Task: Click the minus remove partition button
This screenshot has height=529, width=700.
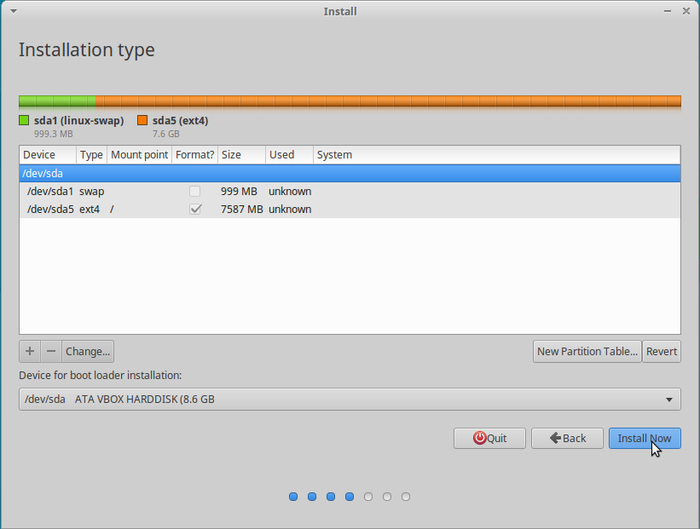Action: (x=51, y=351)
